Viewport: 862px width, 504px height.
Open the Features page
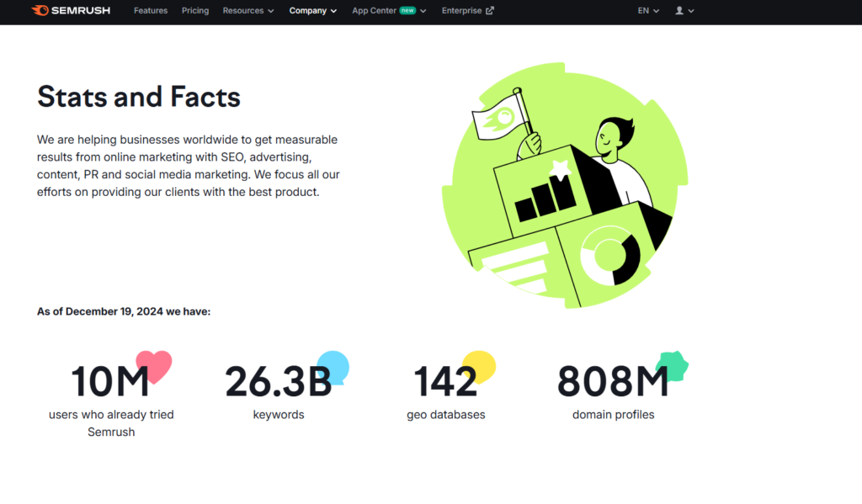[x=151, y=10]
